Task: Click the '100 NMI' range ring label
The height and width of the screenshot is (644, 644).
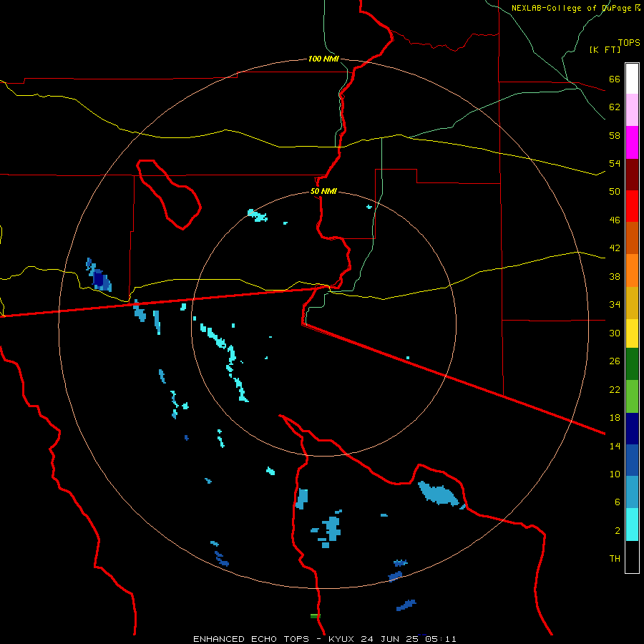Action: (323, 59)
